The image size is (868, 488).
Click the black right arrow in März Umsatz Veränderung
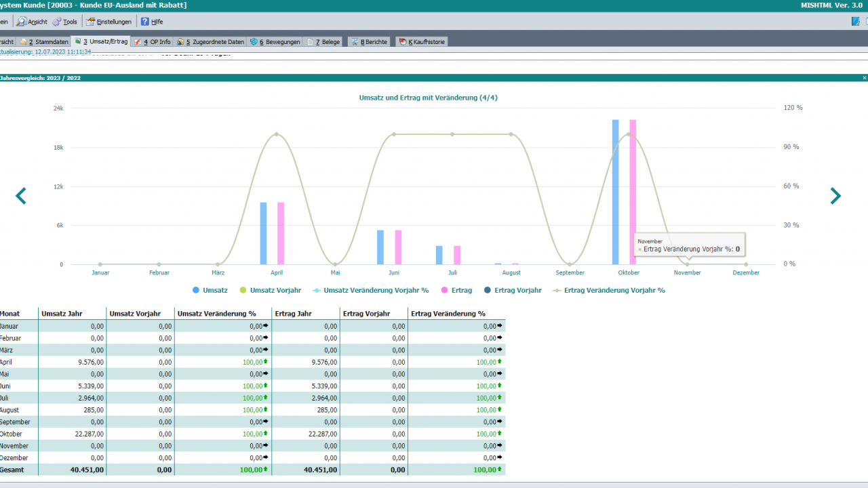point(266,350)
